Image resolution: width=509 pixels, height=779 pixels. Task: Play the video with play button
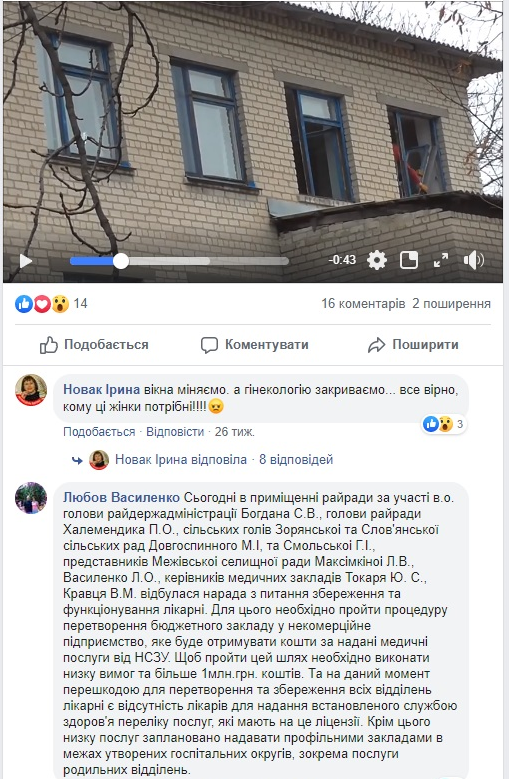25,260
